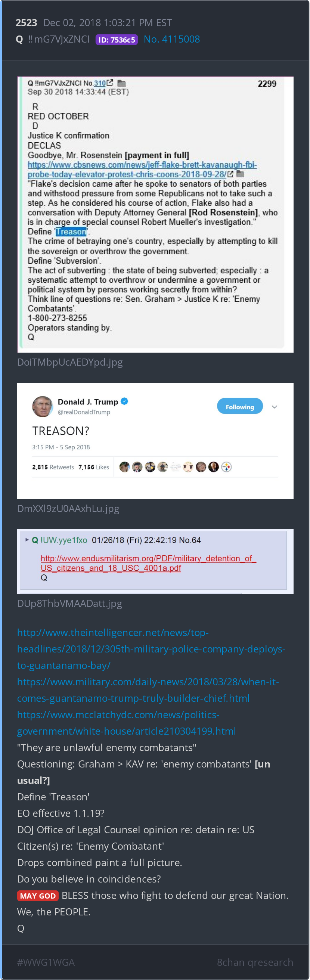This screenshot has height=980, width=310.
Task: Open post number No. 4115008 link
Action: (x=172, y=39)
